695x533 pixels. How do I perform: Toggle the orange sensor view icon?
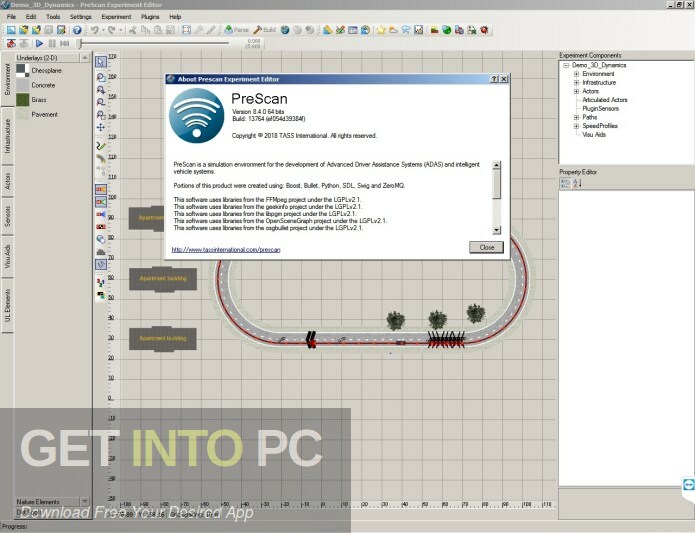click(x=101, y=190)
